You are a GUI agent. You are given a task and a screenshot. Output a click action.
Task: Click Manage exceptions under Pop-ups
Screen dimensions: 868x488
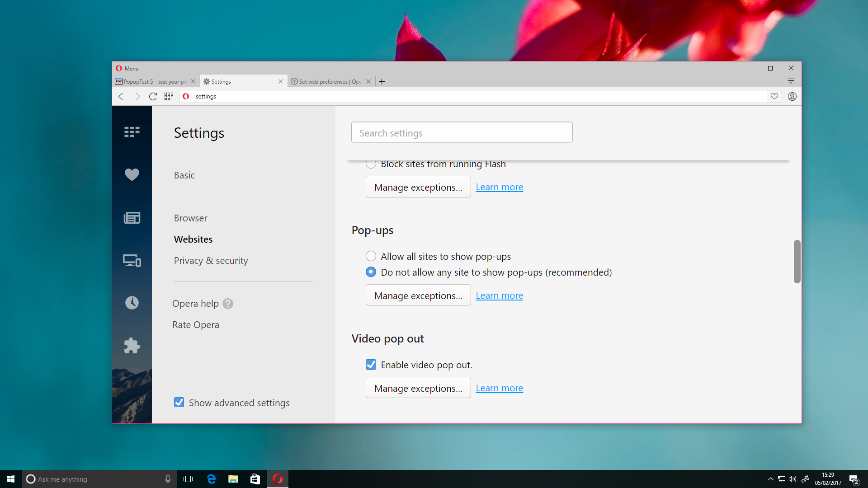[x=418, y=295]
